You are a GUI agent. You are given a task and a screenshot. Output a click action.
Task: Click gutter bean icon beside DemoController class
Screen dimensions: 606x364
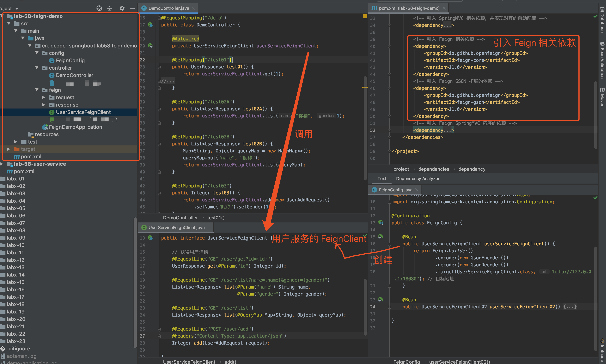coord(150,25)
